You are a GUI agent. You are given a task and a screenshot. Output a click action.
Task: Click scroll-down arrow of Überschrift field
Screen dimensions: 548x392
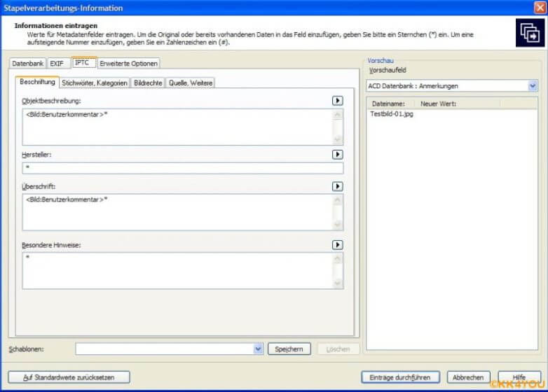338,225
